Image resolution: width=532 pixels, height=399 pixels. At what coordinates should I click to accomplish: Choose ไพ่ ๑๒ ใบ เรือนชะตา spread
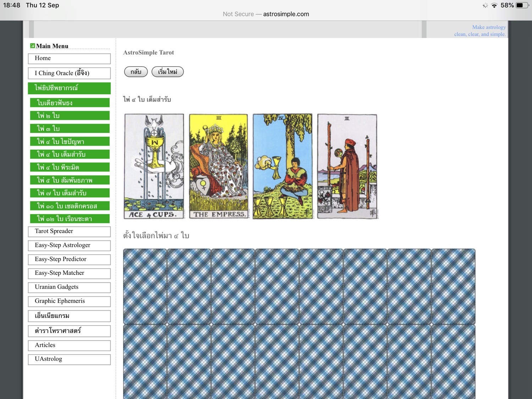pos(70,219)
